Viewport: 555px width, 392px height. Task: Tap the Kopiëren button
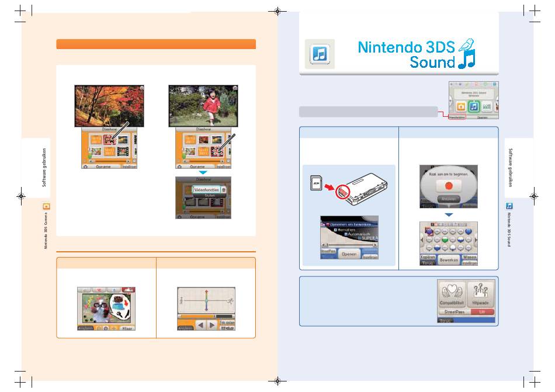[427, 257]
